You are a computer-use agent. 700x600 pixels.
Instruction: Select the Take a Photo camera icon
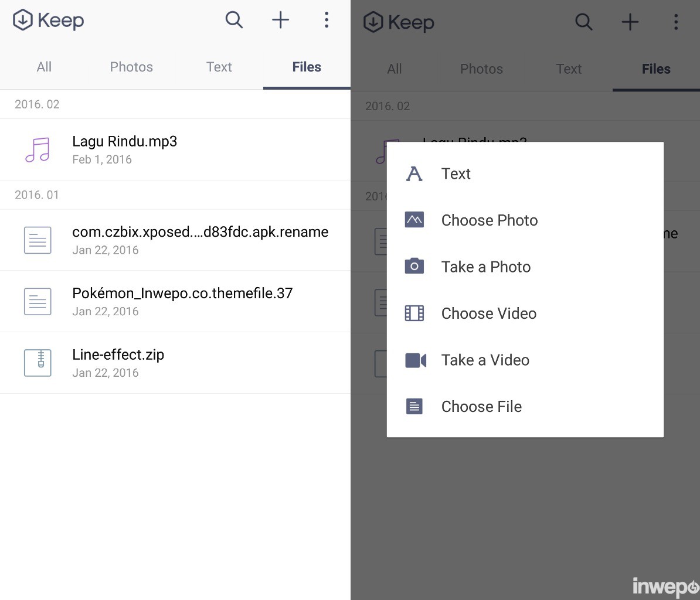[x=415, y=267]
